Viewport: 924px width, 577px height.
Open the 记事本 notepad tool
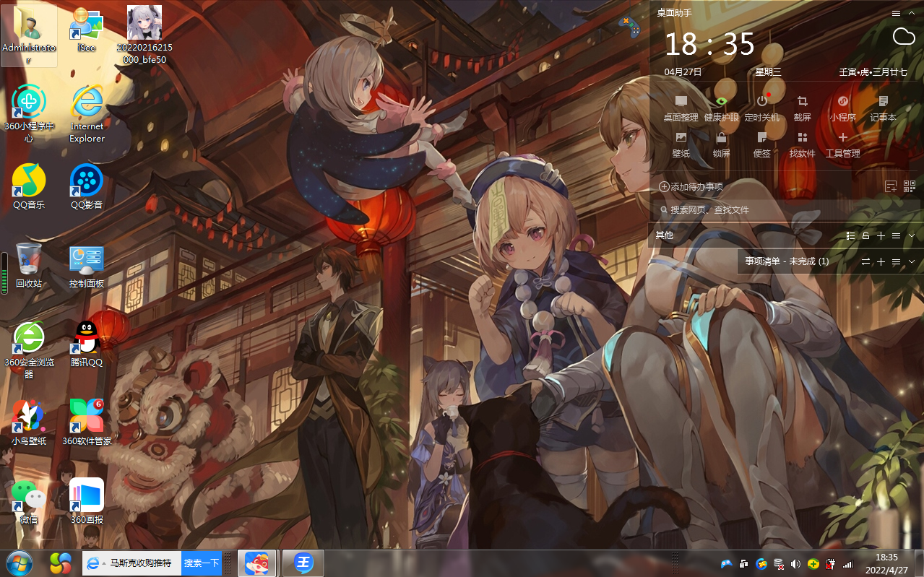click(x=883, y=108)
